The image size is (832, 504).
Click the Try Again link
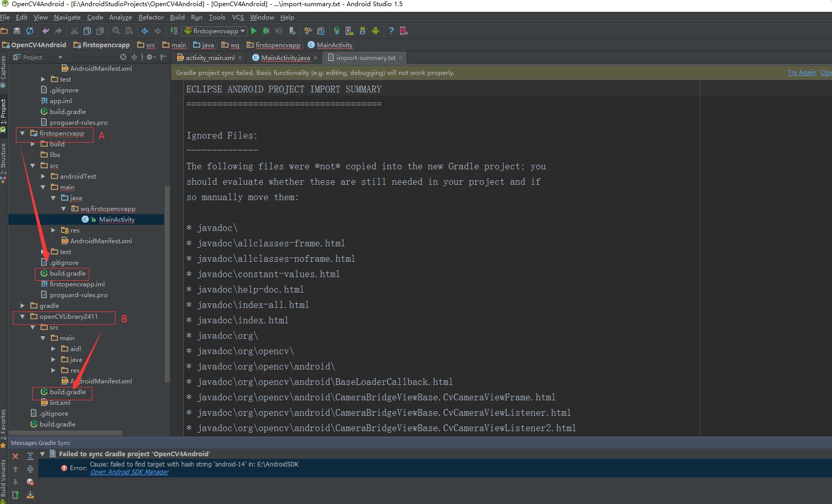[x=802, y=72]
